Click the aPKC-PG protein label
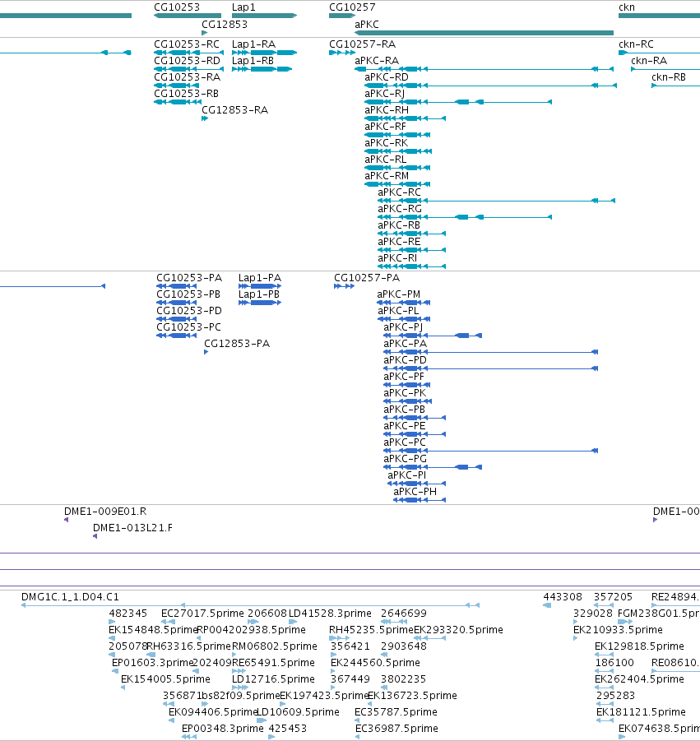Image resolution: width=700 pixels, height=741 pixels. click(x=405, y=459)
